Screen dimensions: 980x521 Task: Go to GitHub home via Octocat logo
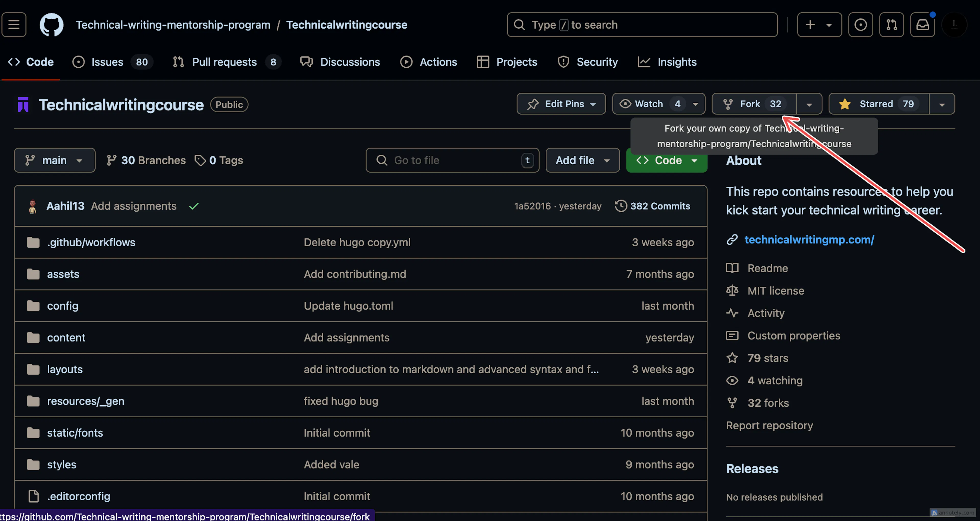point(51,25)
